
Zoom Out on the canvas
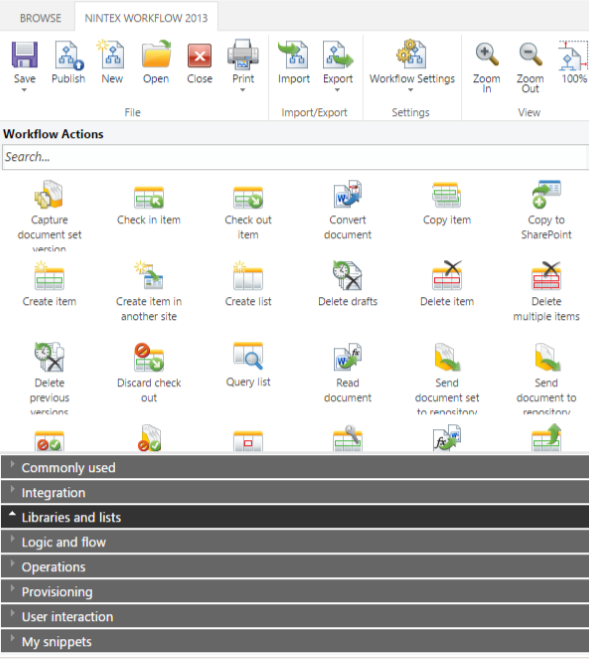pyautogui.click(x=530, y=67)
